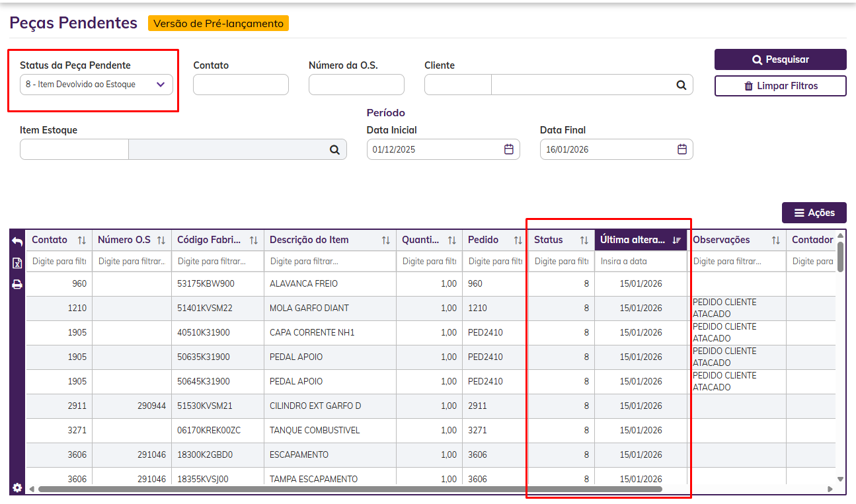Viewport: 856px width, 504px height.
Task: Open the Data Final calendar picker
Action: pos(681,149)
